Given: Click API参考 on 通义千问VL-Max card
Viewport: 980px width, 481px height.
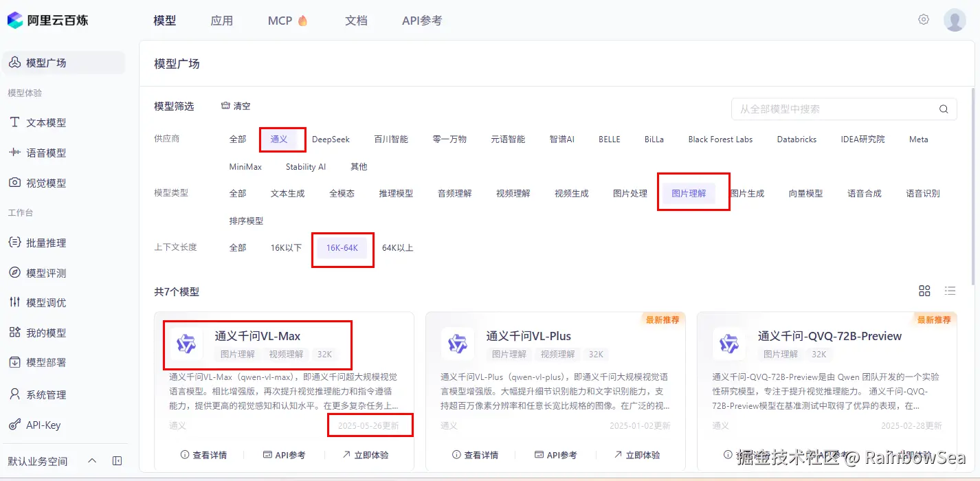Looking at the screenshot, I should pos(285,455).
